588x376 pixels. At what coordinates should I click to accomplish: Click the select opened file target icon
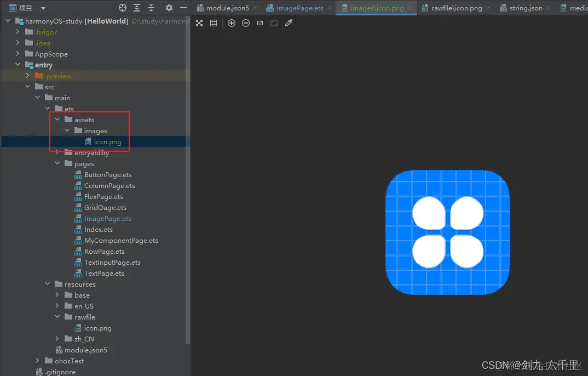coord(123,8)
